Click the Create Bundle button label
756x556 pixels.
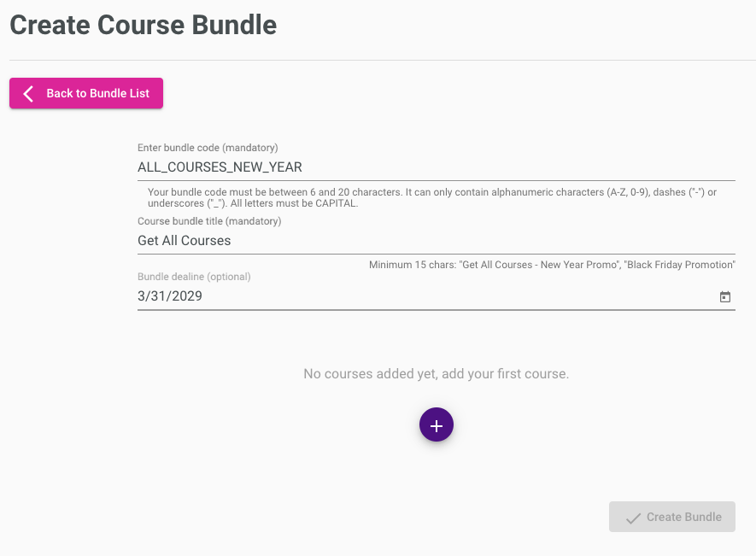683,517
